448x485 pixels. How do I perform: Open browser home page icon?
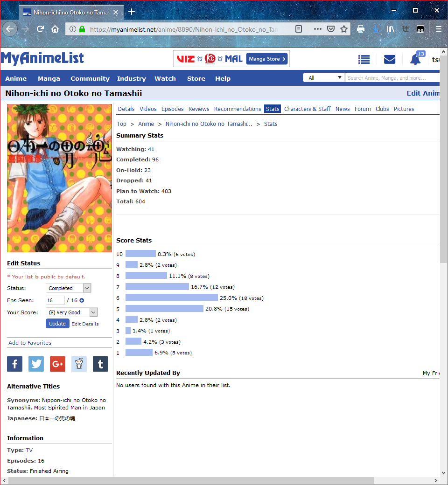click(x=55, y=29)
